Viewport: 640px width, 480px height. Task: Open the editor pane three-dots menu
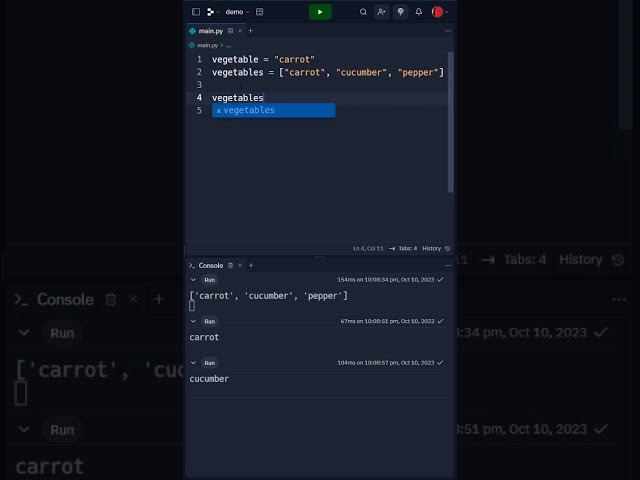448,31
